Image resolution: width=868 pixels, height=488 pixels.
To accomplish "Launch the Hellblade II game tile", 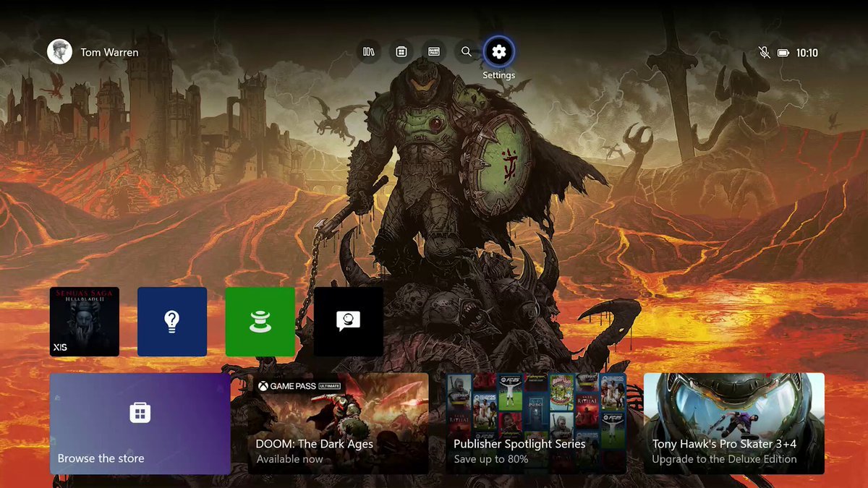I will tap(85, 322).
